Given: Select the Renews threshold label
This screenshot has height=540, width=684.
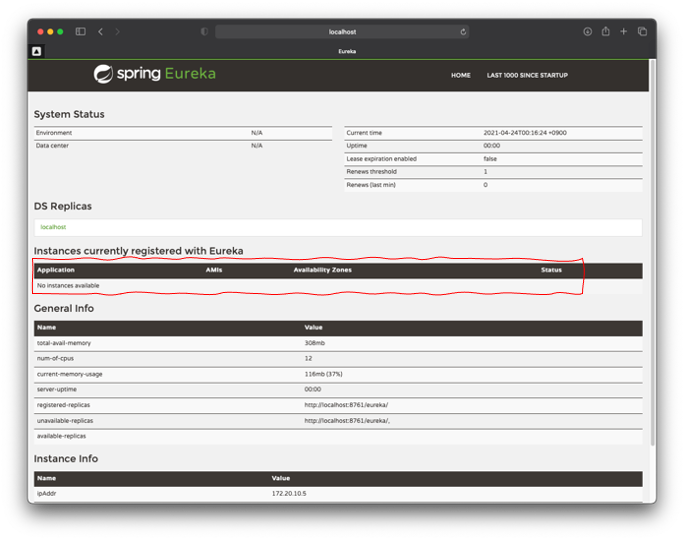Looking at the screenshot, I should coord(371,172).
